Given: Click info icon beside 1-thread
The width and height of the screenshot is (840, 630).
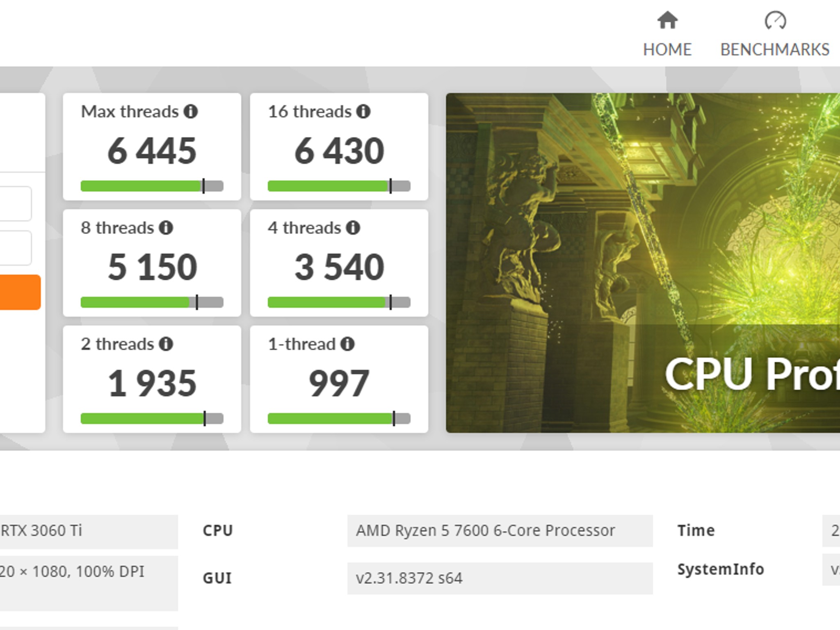Looking at the screenshot, I should pos(347,344).
